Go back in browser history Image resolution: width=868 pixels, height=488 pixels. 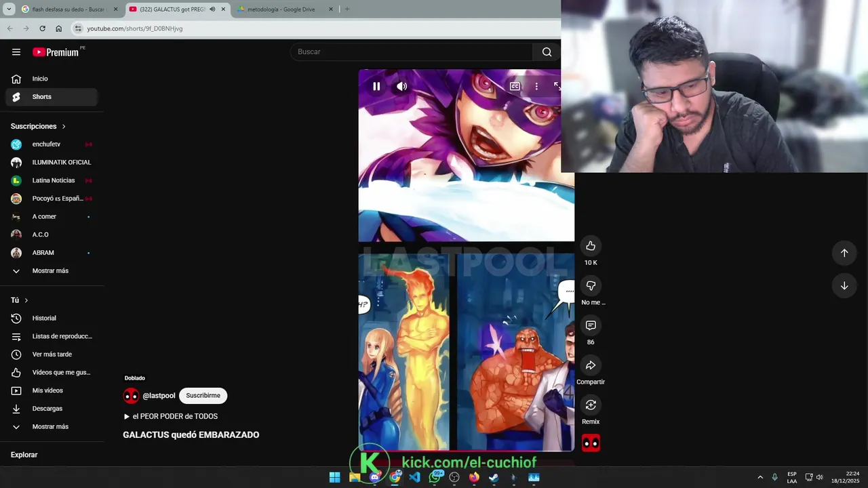pyautogui.click(x=9, y=28)
